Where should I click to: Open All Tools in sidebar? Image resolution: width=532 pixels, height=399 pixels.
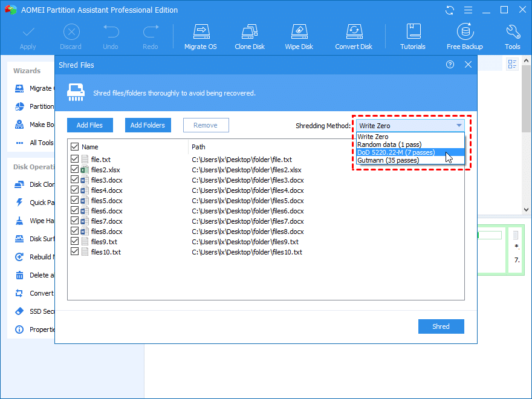[x=34, y=143]
